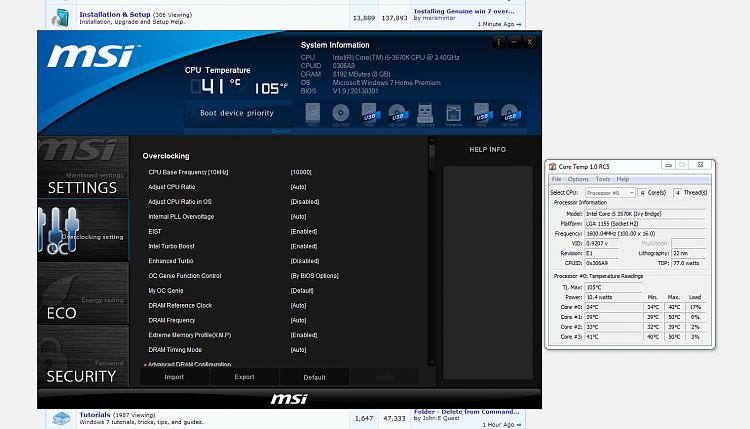Screen dimensions: 750x429
Task: Click the HELP INFO panel heading
Action: [487, 150]
